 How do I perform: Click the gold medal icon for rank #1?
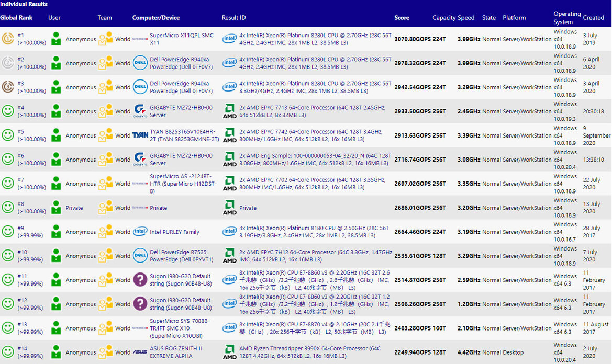pos(8,39)
